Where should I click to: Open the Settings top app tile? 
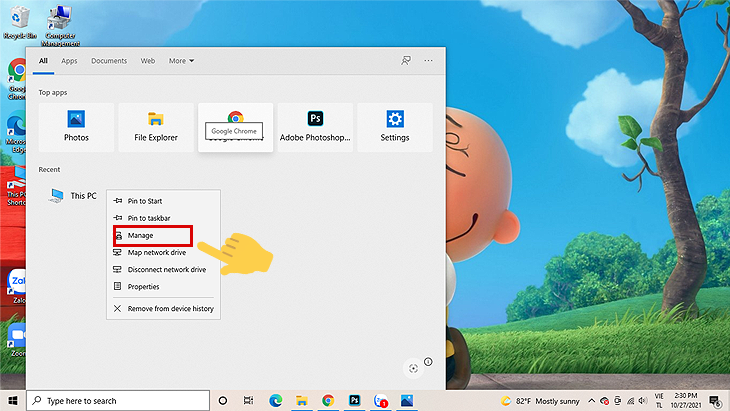(395, 127)
